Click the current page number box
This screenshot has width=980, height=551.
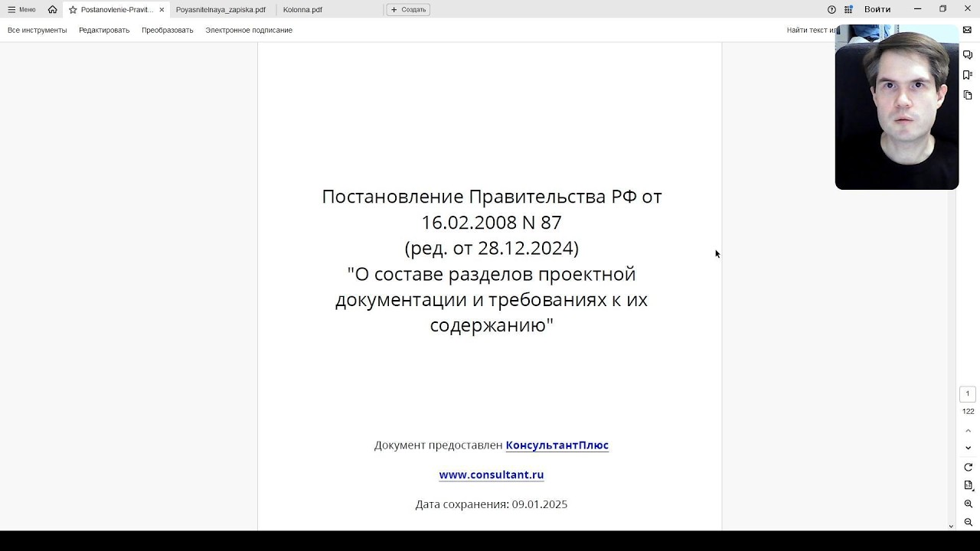[968, 394]
